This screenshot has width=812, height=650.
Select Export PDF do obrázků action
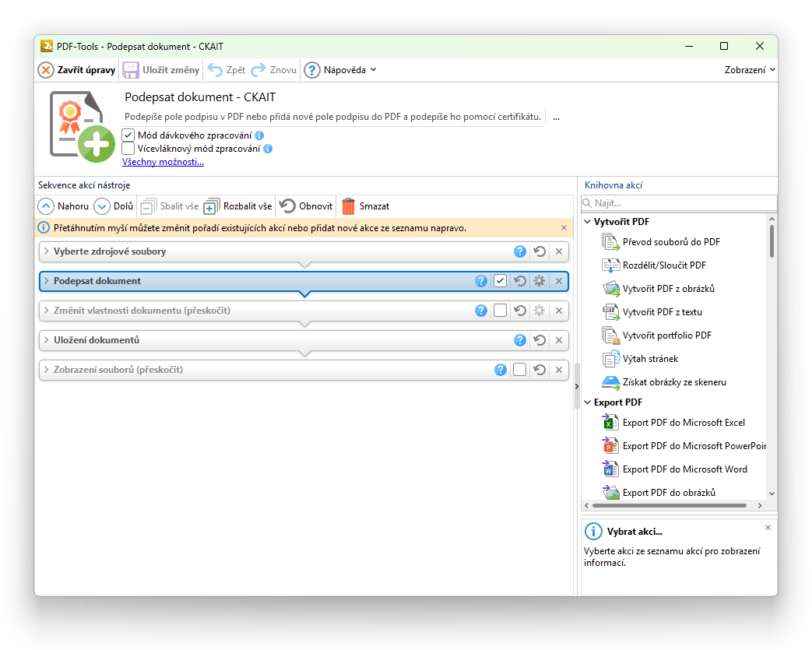[659, 493]
